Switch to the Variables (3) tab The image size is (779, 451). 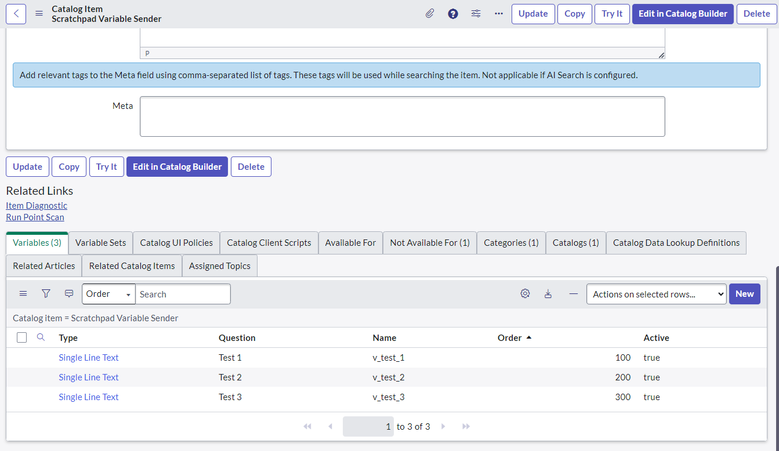coord(37,243)
